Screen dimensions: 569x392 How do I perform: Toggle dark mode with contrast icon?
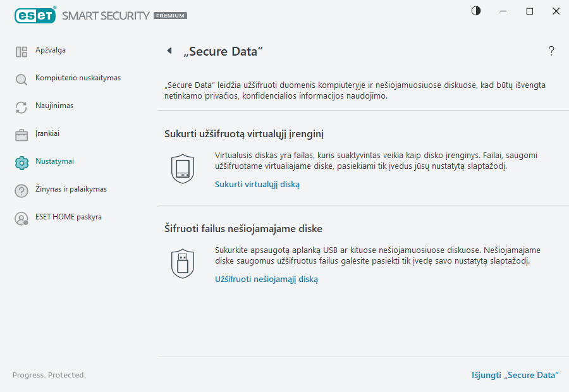tap(475, 11)
